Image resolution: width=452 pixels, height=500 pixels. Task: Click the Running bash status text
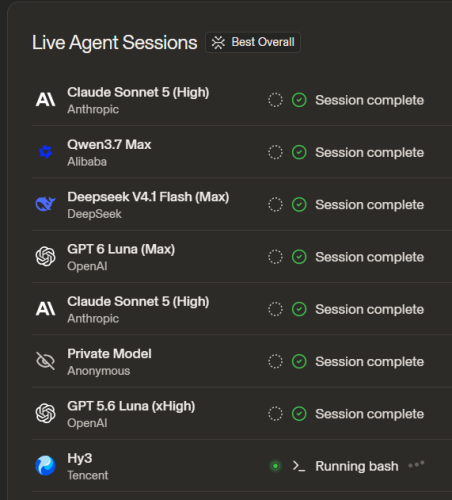[x=357, y=466]
